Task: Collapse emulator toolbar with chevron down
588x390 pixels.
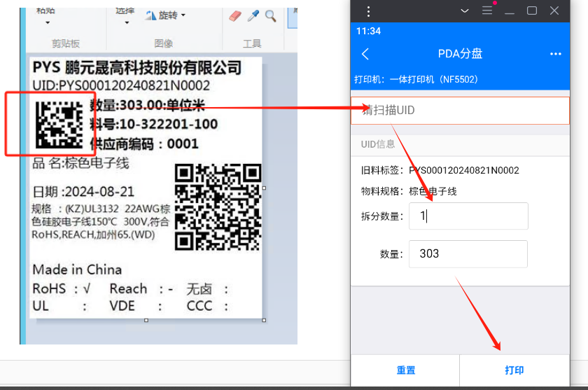Action: pos(463,11)
